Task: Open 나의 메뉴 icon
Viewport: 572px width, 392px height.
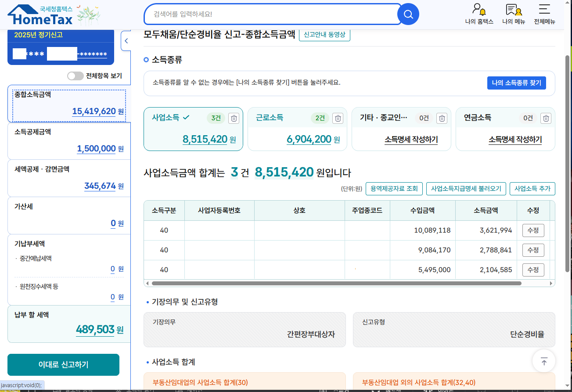Action: (514, 14)
